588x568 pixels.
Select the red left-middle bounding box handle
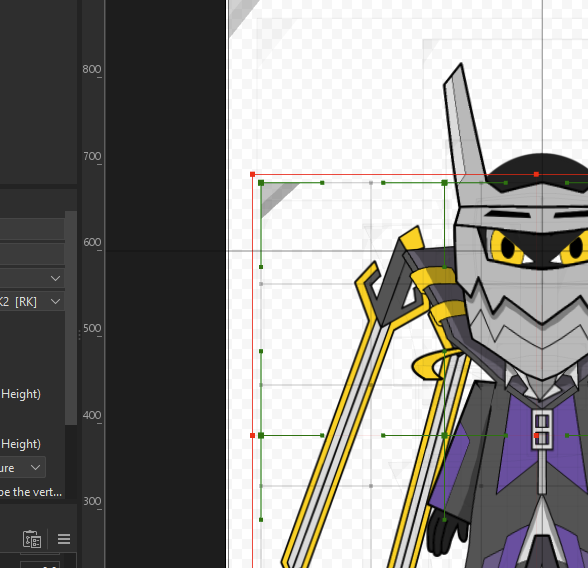pos(252,436)
